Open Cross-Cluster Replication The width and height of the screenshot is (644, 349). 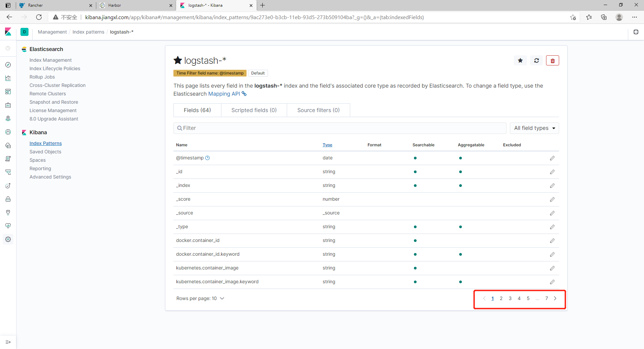[x=58, y=85]
